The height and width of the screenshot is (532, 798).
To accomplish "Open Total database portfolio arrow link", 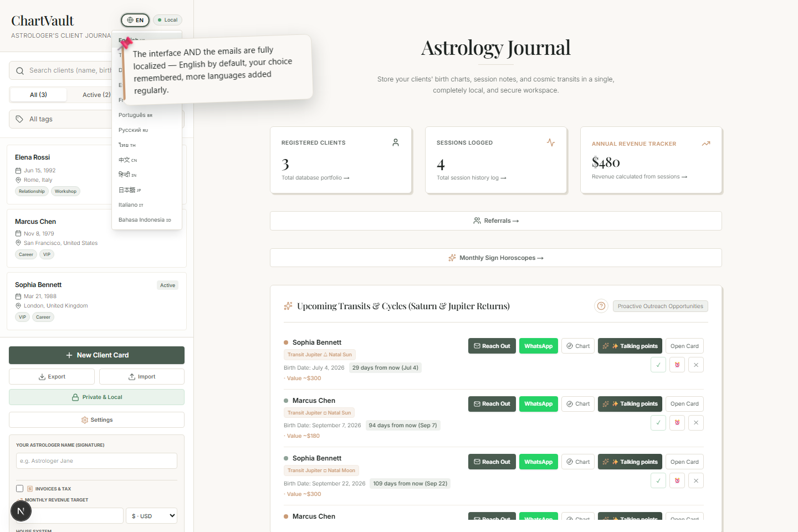I will 315,178.
